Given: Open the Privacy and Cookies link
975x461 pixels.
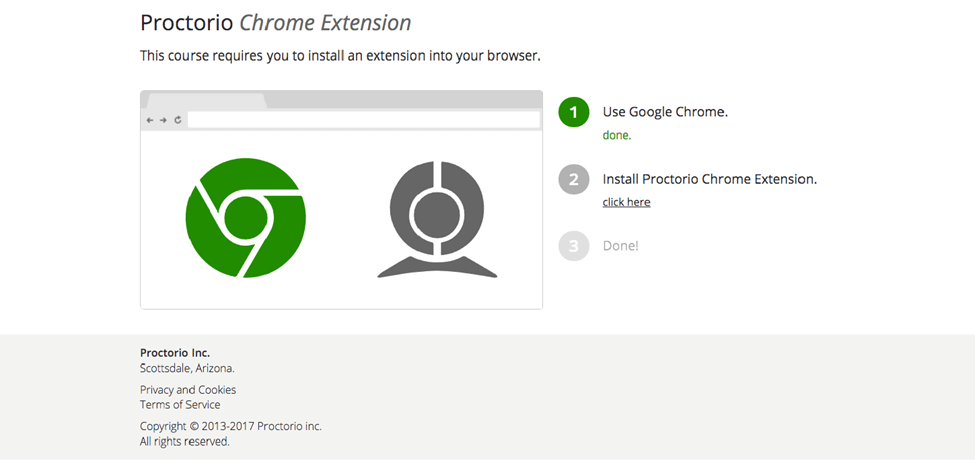Looking at the screenshot, I should point(188,390).
